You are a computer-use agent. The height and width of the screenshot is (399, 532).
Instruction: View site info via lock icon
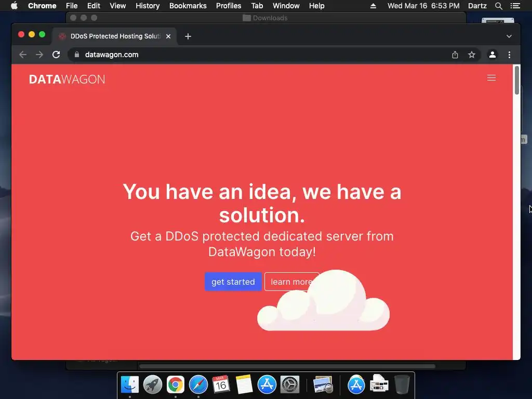[77, 55]
